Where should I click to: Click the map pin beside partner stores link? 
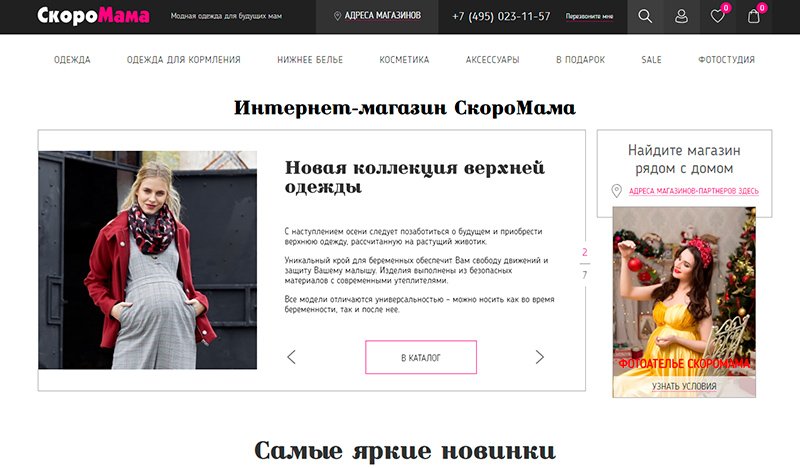(x=616, y=191)
